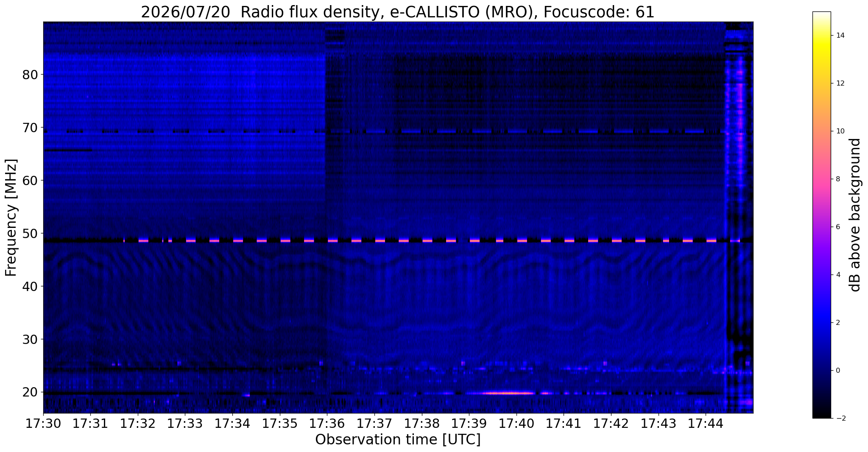Screen dimensions: 868x452
Task: Click the 80 MHz frequency tick label
Action: 30,75
